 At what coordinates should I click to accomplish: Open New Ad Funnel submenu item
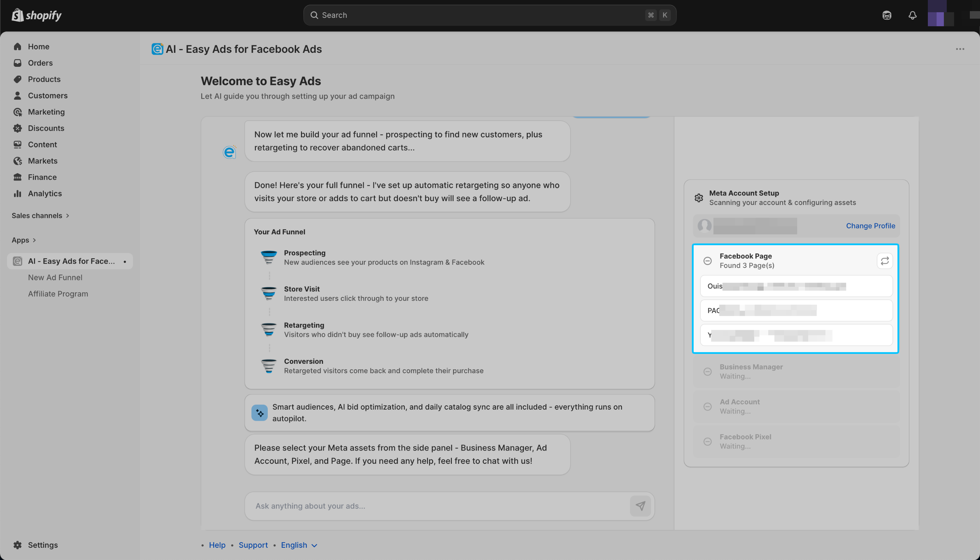point(55,277)
